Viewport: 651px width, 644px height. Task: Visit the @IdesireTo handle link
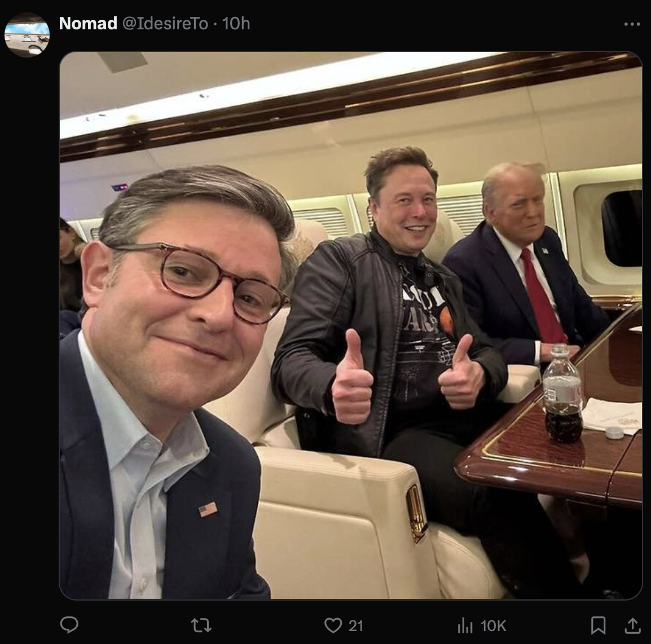(x=165, y=24)
